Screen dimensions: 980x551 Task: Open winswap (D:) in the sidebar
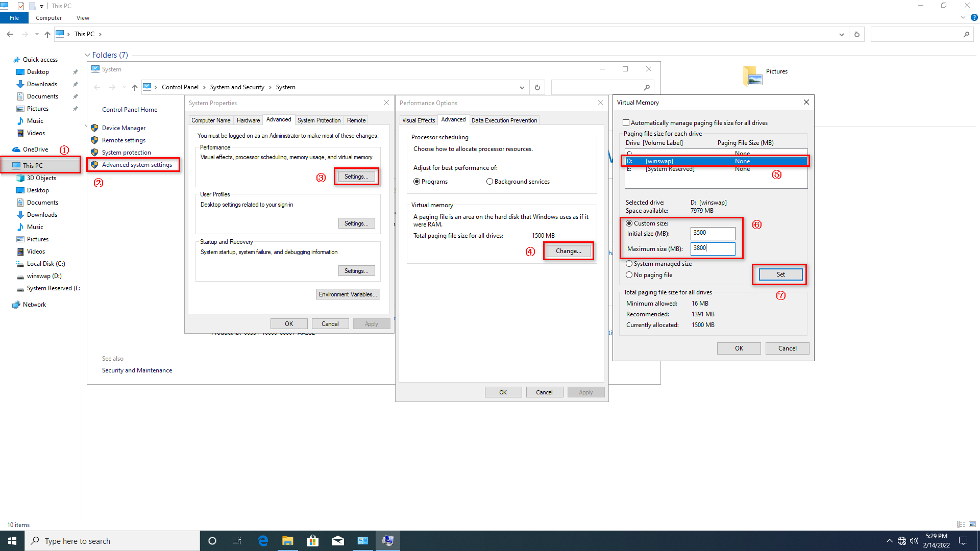[x=44, y=276]
